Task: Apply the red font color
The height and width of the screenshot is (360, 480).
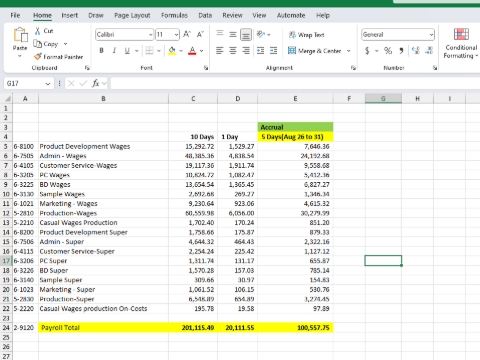Action: [192, 51]
